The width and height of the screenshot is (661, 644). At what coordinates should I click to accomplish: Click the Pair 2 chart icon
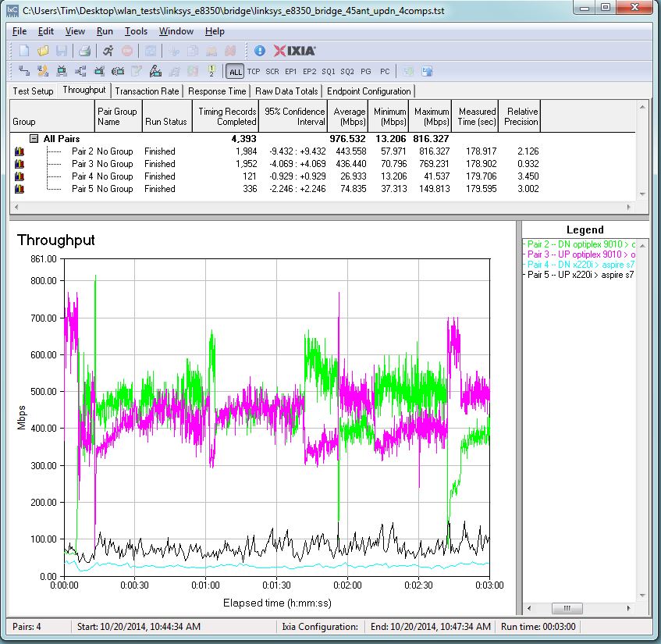pos(19,151)
